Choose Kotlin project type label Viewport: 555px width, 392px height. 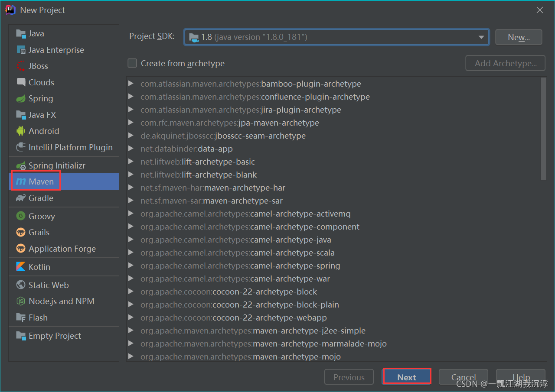[x=39, y=267]
